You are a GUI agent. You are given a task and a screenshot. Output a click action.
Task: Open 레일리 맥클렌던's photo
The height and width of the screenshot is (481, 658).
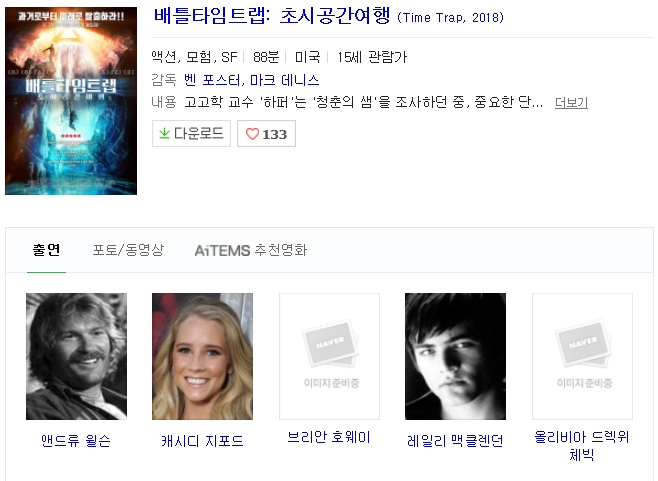coord(455,356)
